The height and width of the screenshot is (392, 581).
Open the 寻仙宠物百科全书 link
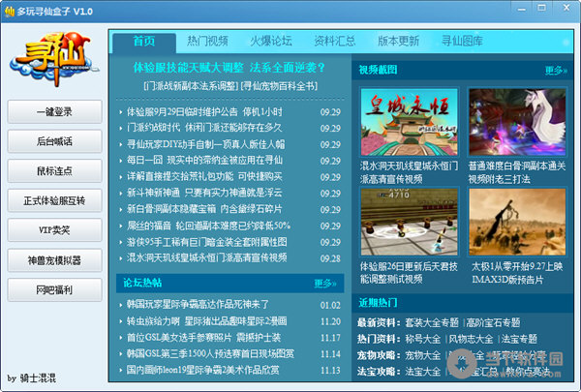coord(280,86)
